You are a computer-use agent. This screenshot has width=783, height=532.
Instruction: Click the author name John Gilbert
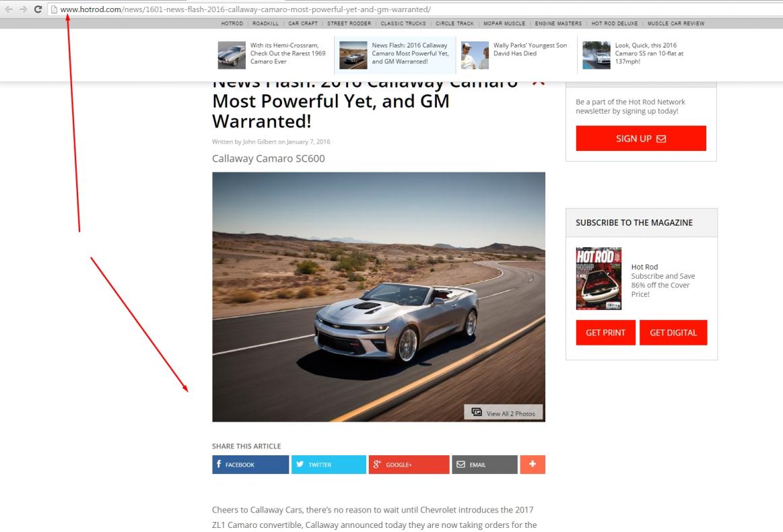259,142
